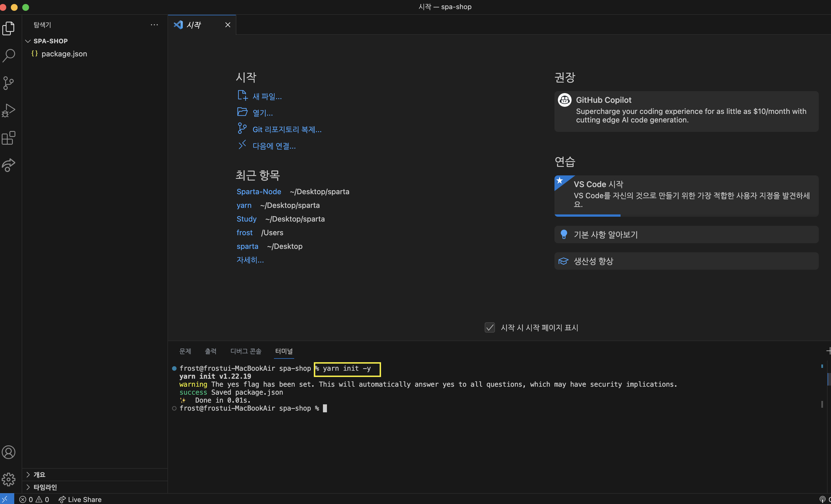
Task: Open the Manage settings gear
Action: 9,479
